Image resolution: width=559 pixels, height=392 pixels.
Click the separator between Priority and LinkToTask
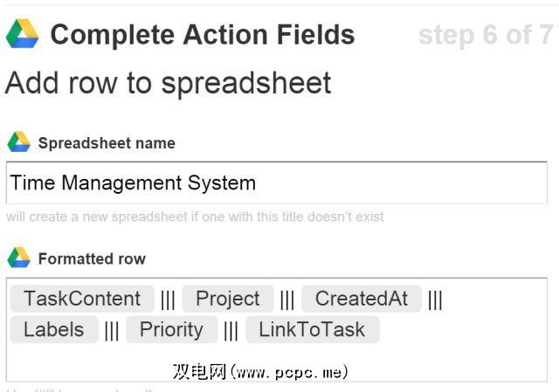[x=231, y=331]
